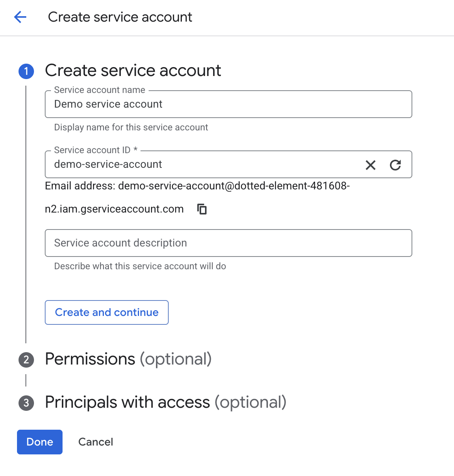Select the generated email address text
The width and height of the screenshot is (454, 476).
pyautogui.click(x=197, y=197)
